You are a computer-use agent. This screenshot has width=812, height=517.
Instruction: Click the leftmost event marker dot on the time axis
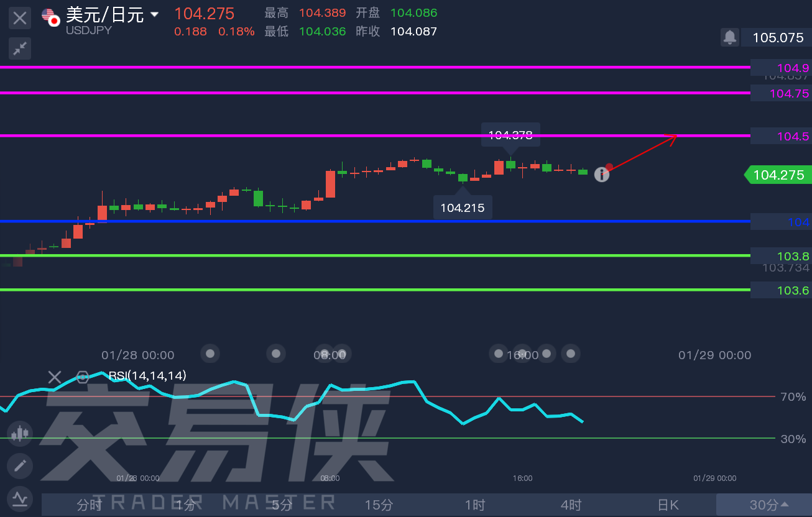(210, 354)
